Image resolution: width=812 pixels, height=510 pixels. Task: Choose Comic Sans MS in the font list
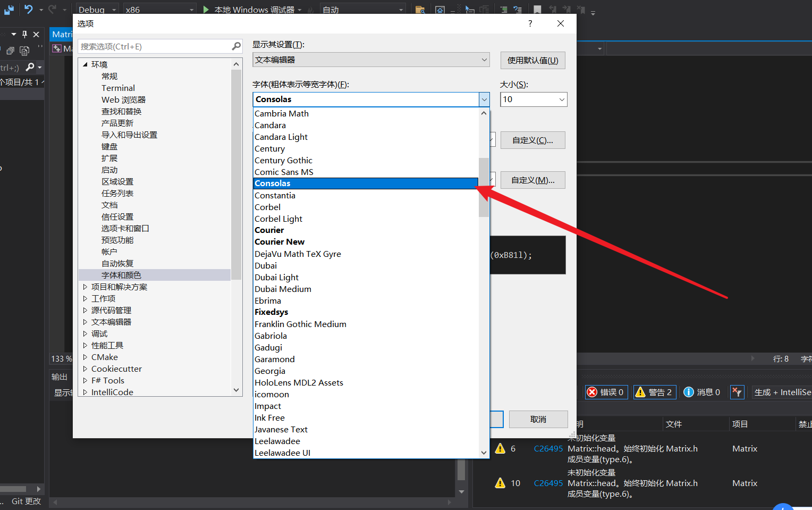[366, 172]
